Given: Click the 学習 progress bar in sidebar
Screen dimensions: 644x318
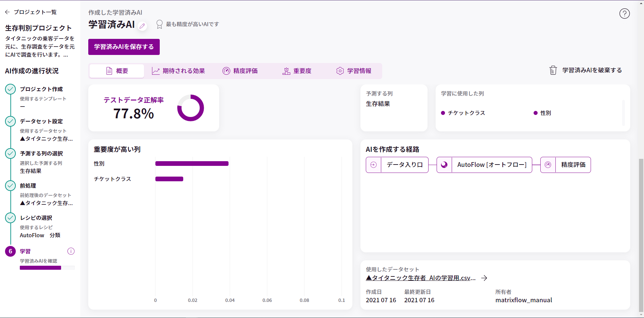Looking at the screenshot, I should tap(47, 268).
